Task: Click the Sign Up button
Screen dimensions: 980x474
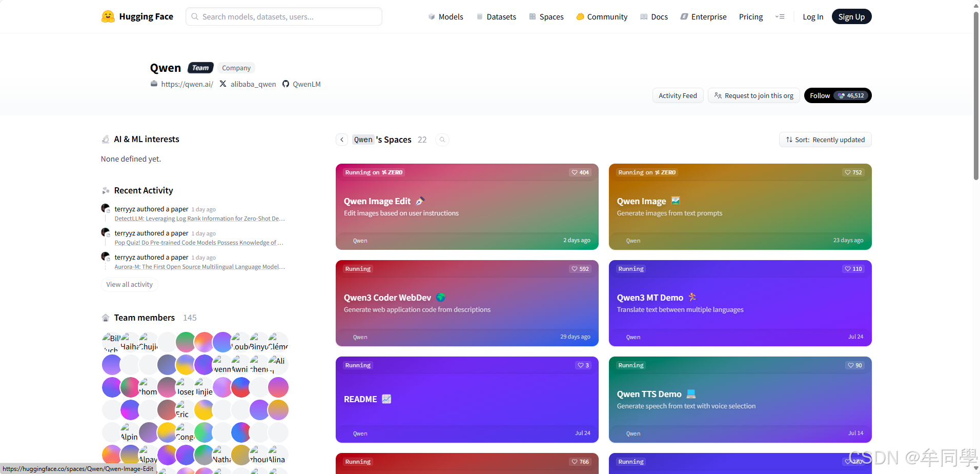Action: point(851,16)
